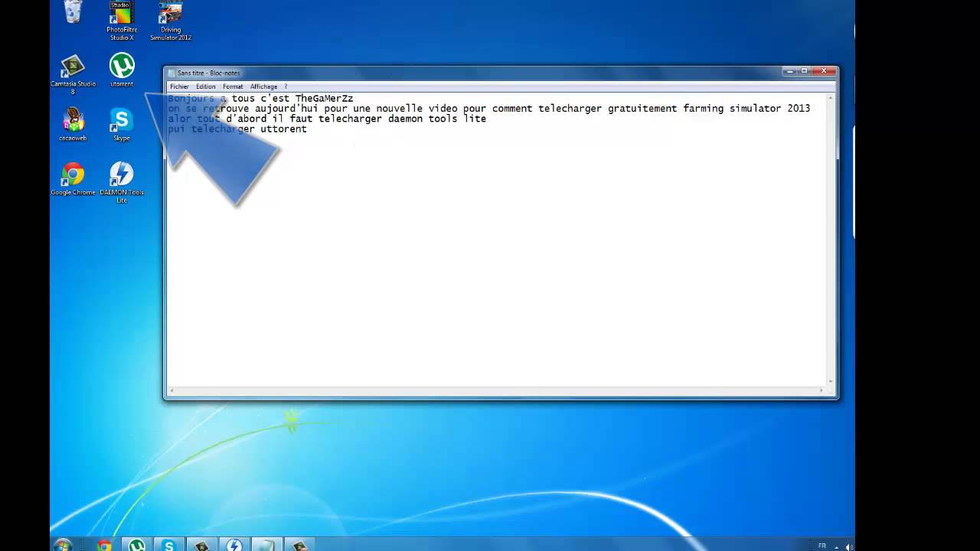Select the Driving Simulator 2012 desktop shortcut
980x551 pixels.
tap(170, 21)
